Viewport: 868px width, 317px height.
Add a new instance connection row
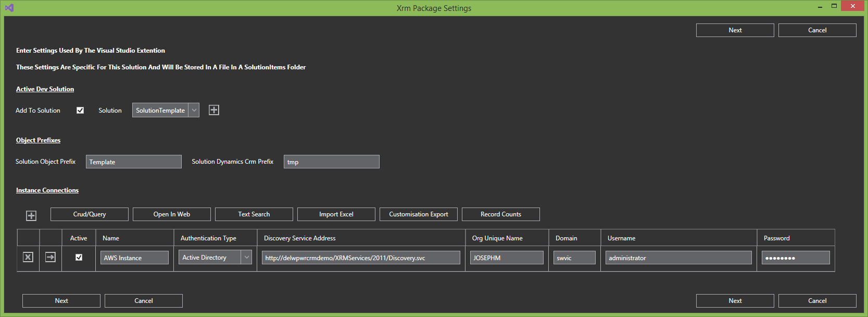point(31,215)
